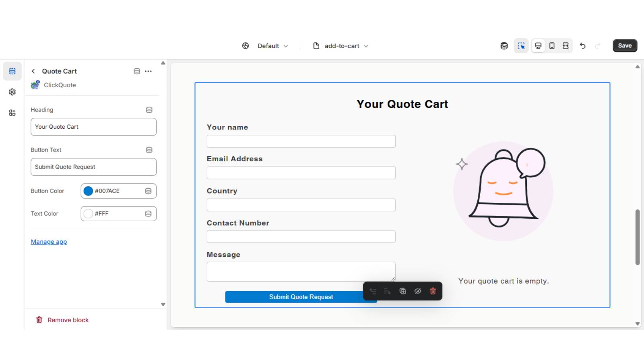This screenshot has height=362, width=644.
Task: Connect dynamic source for Button Text
Action: [149, 150]
